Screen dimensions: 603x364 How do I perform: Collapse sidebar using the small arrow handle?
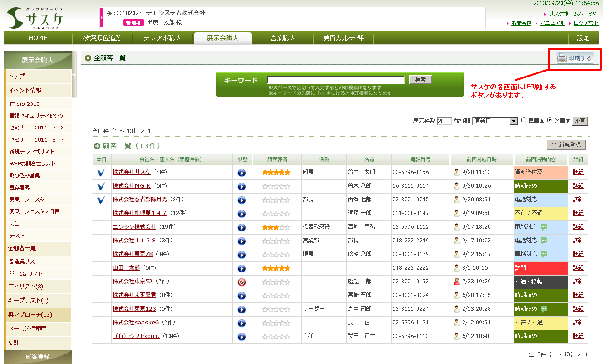click(74, 75)
